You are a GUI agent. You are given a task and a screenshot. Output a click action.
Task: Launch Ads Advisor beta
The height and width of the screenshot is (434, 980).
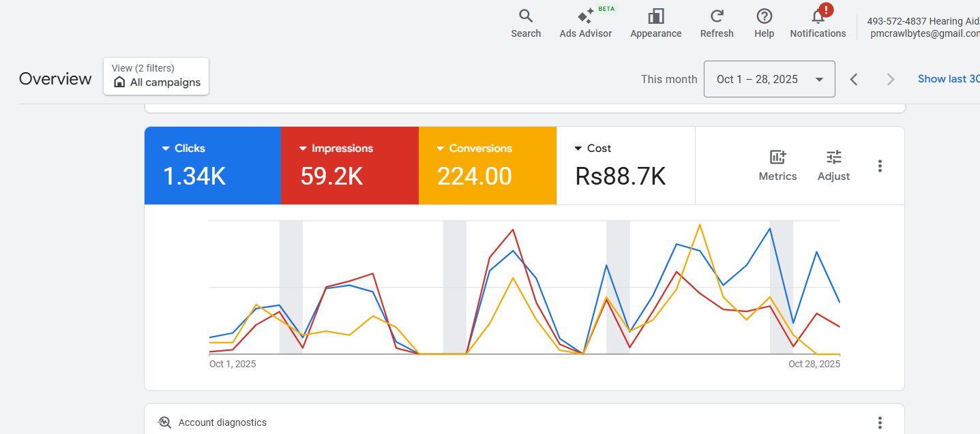pyautogui.click(x=585, y=23)
